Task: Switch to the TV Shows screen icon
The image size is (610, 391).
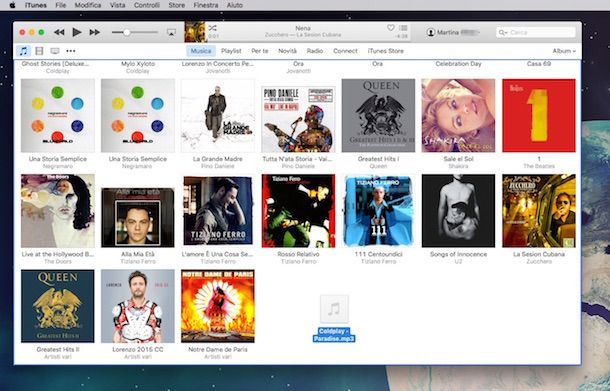Action: click(x=55, y=51)
